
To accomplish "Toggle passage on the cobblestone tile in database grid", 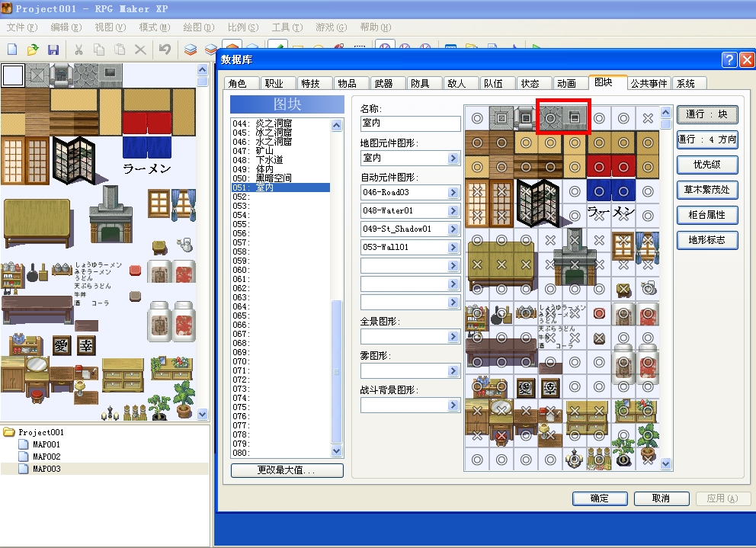I will coord(550,118).
